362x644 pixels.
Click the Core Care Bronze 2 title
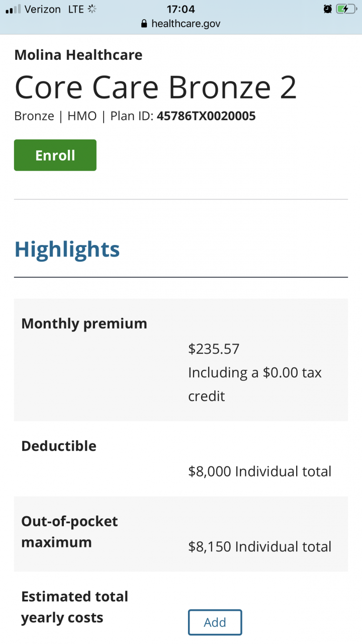pyautogui.click(x=155, y=87)
